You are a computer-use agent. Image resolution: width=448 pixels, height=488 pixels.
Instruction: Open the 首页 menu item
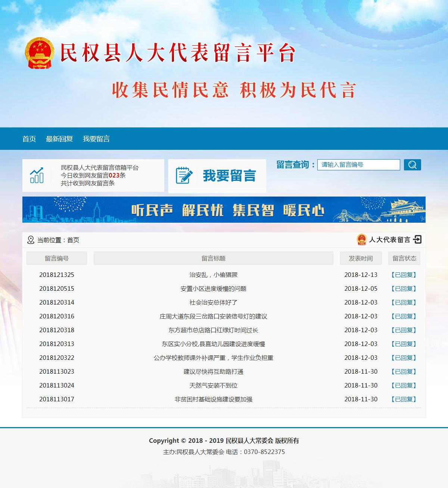(29, 139)
